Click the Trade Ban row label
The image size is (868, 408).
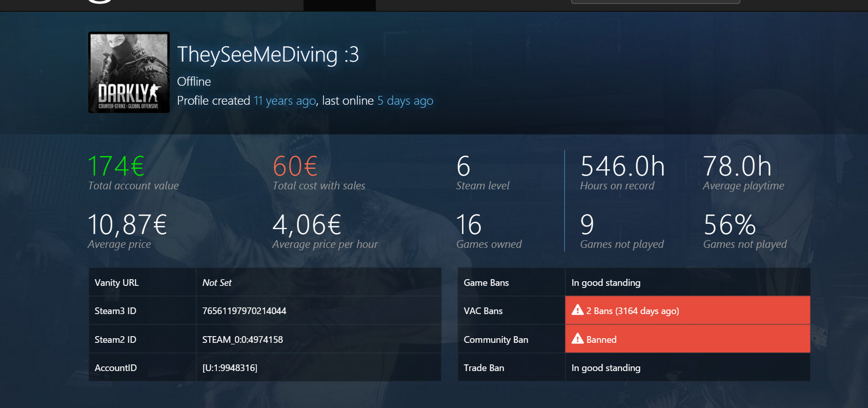point(484,368)
